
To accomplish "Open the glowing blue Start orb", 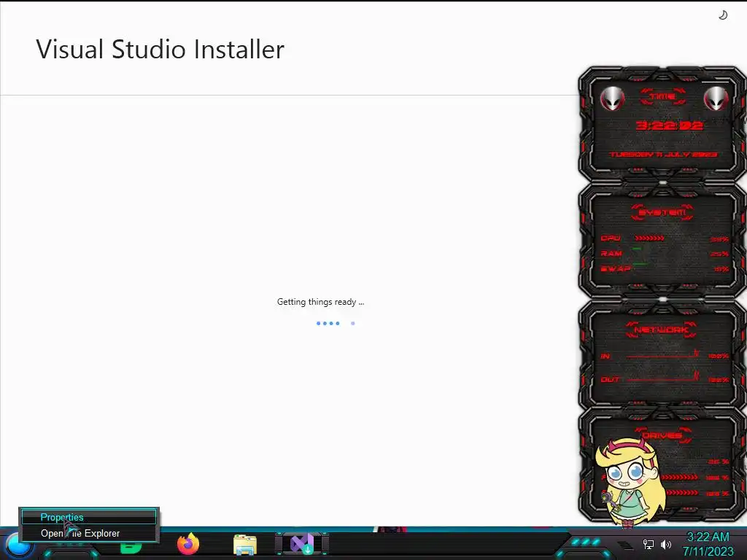I will click(18, 545).
